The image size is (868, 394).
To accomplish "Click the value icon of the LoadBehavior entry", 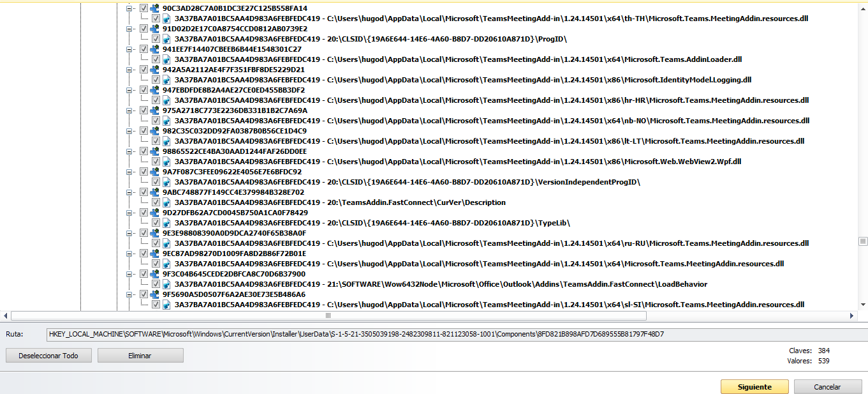I will (166, 284).
